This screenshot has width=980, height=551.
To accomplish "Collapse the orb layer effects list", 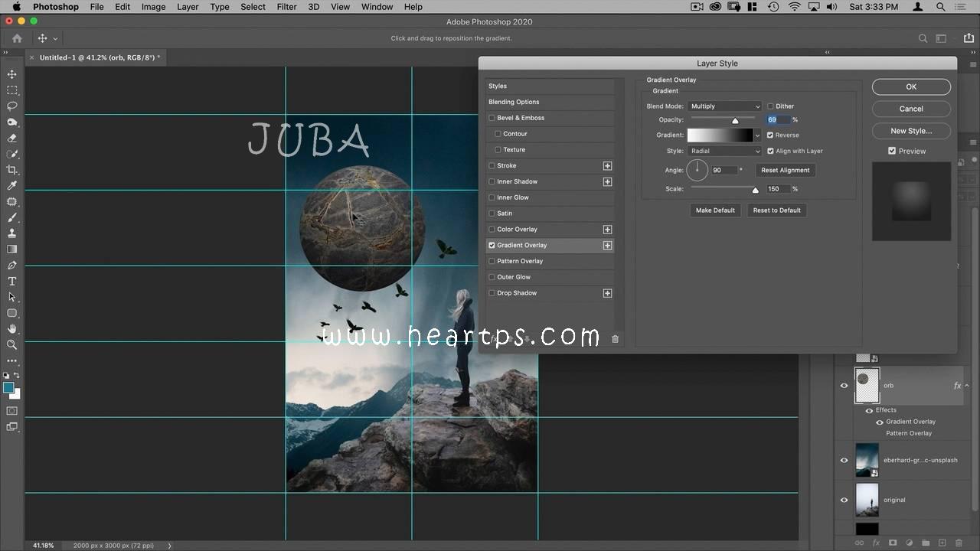I will point(967,386).
